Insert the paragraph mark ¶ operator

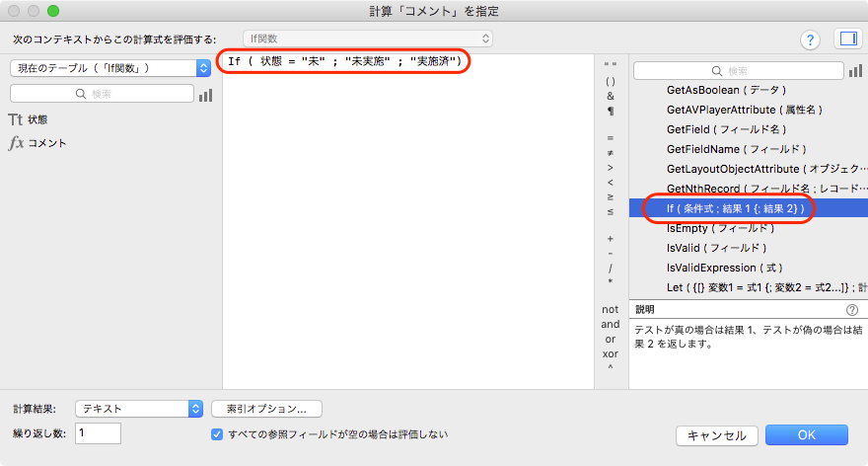(610, 111)
